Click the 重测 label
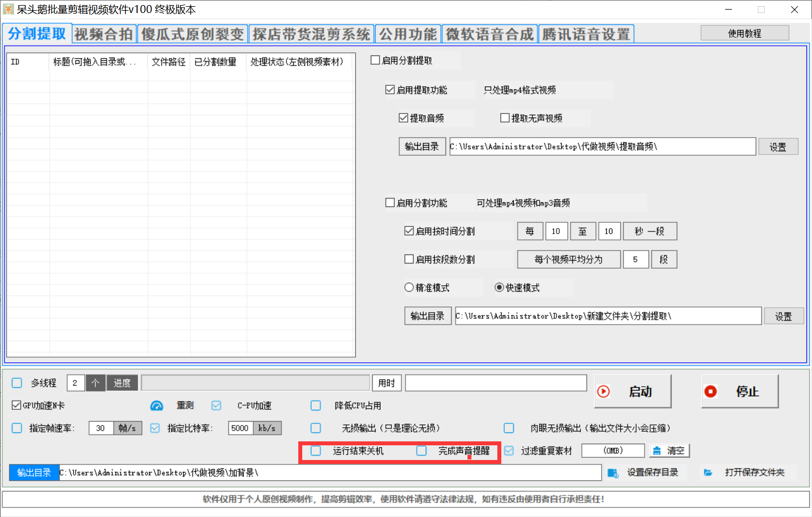Viewport: 812px width, 517px height. [185, 406]
